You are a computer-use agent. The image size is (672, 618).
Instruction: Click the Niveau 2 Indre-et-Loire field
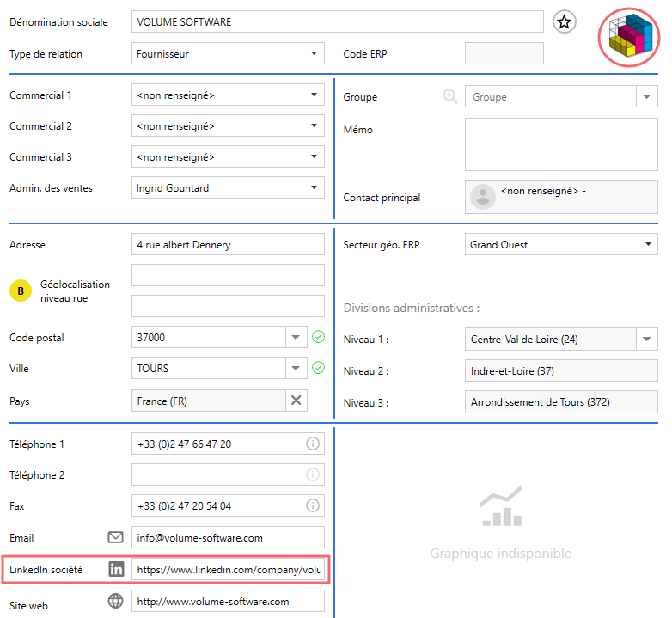(561, 370)
